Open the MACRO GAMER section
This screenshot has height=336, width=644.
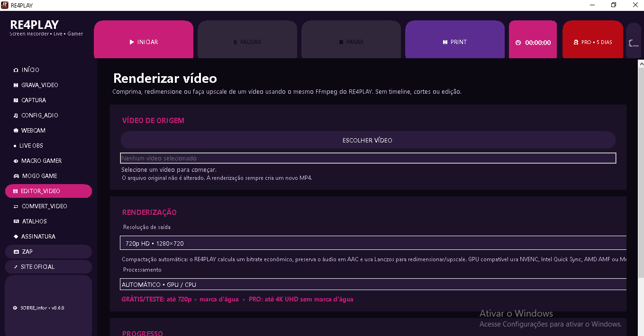pyautogui.click(x=48, y=161)
